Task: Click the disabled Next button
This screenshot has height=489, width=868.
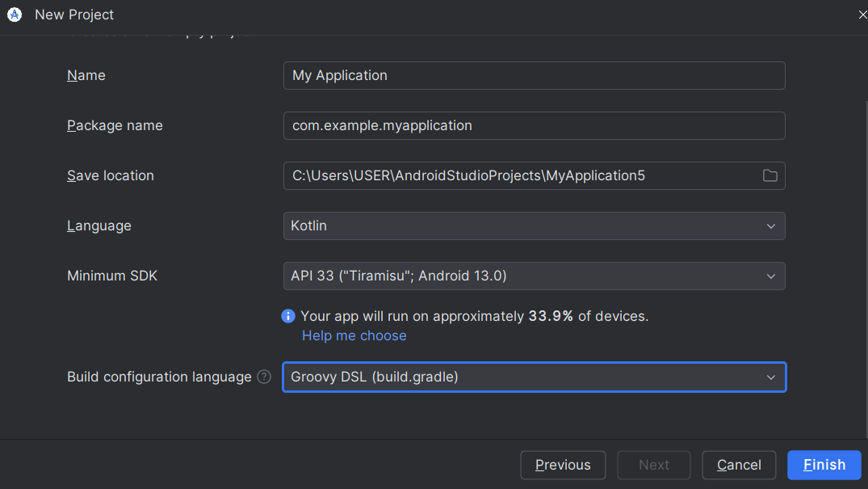Action: (654, 465)
